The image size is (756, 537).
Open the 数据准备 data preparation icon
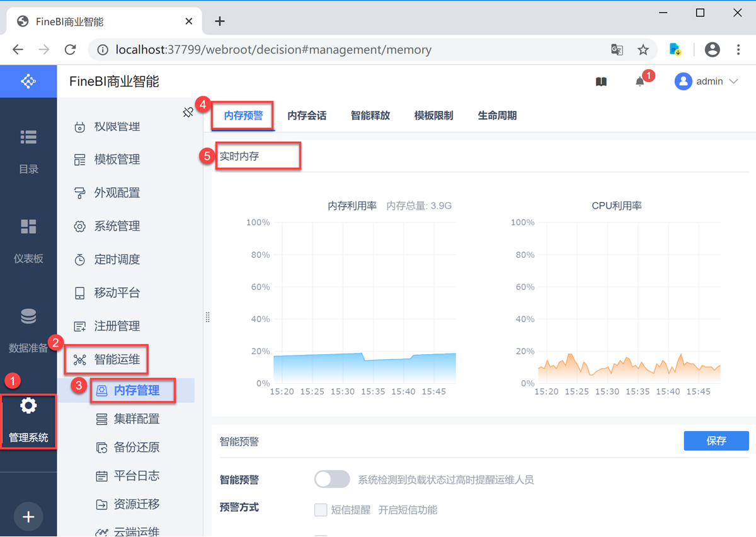(28, 316)
